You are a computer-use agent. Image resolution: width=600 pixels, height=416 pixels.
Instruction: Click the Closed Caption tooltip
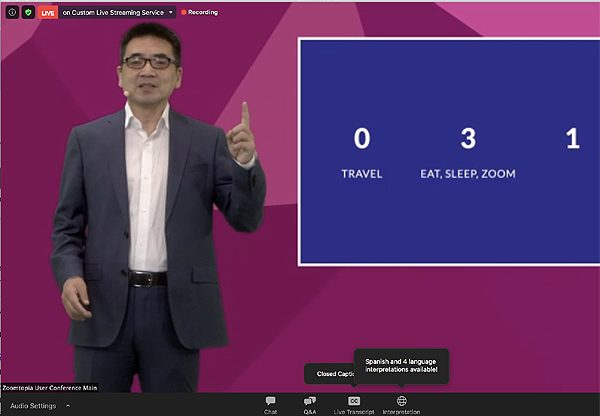330,374
